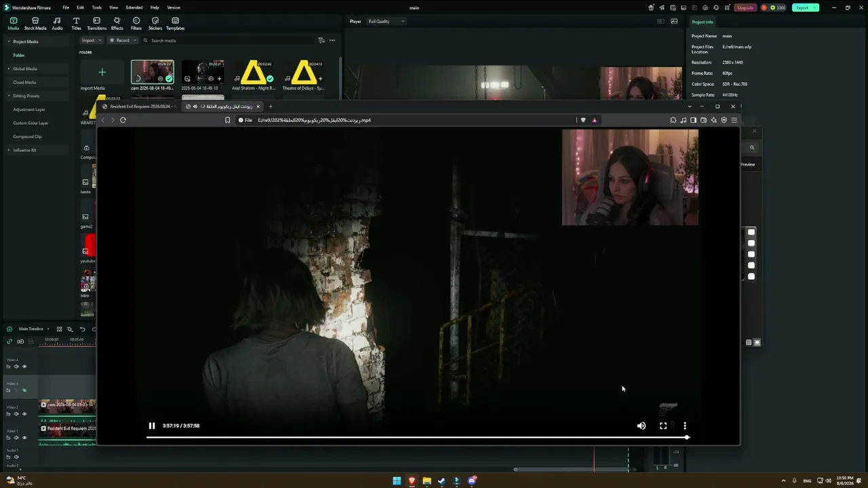The width and height of the screenshot is (868, 488).
Task: Open the Extended menu in Filmora
Action: pos(134,7)
